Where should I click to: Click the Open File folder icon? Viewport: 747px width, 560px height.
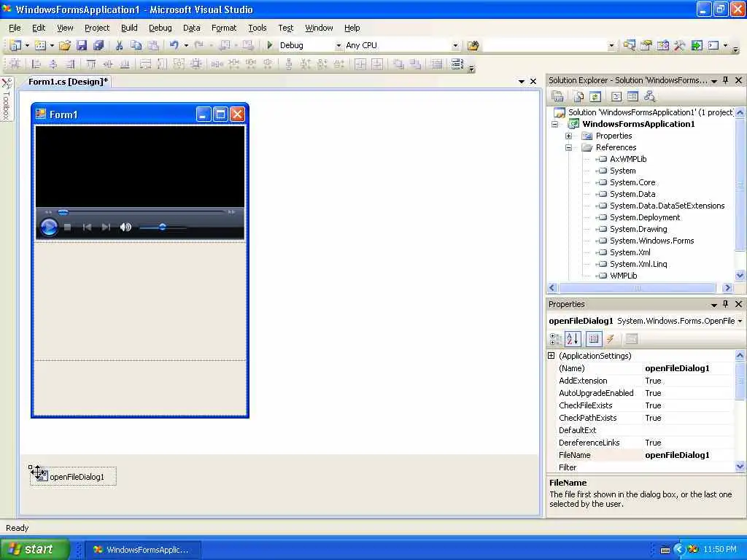click(x=65, y=45)
